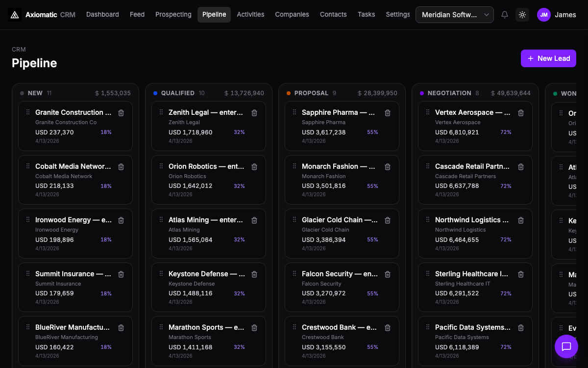Open notifications via the bell icon

[x=505, y=15]
